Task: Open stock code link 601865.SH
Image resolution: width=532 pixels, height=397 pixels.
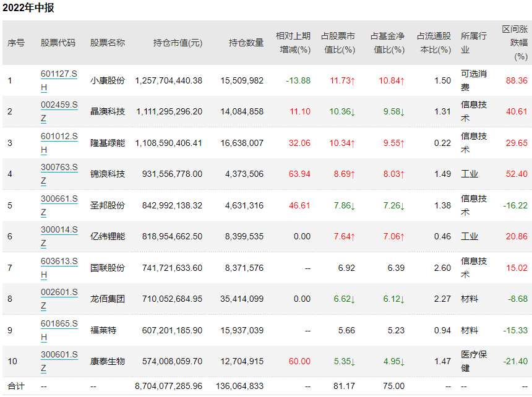Action: 59,324
